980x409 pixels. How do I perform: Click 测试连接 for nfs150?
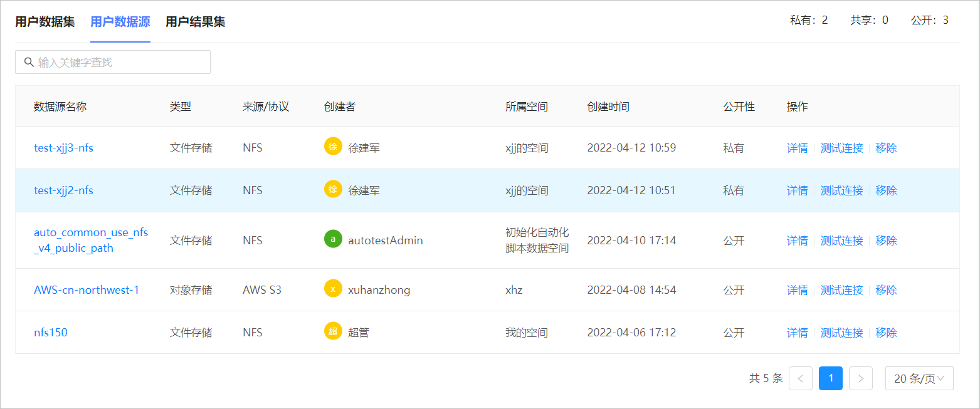842,333
